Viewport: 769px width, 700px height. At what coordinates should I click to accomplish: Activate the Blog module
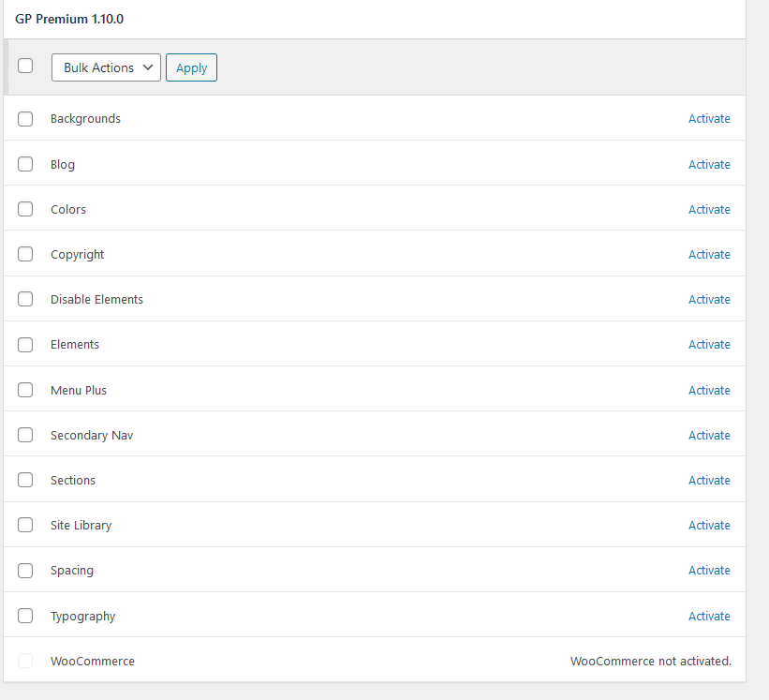click(709, 164)
